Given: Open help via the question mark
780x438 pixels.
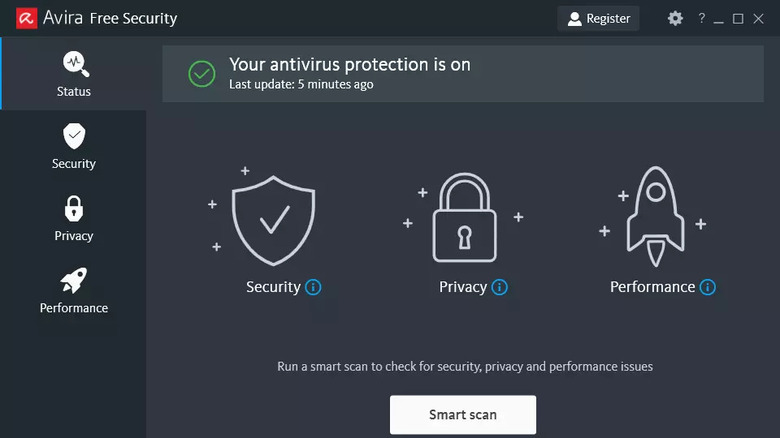Looking at the screenshot, I should tap(701, 18).
